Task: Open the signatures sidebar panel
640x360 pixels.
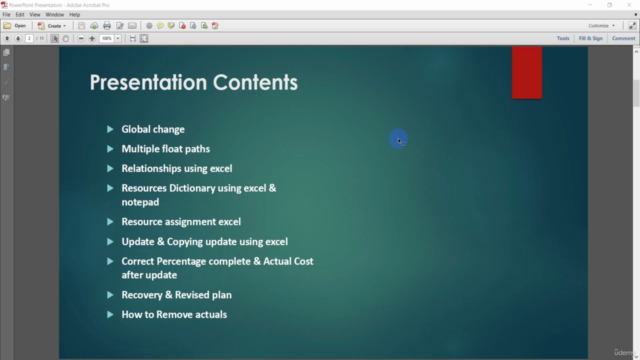Action: tap(6, 98)
